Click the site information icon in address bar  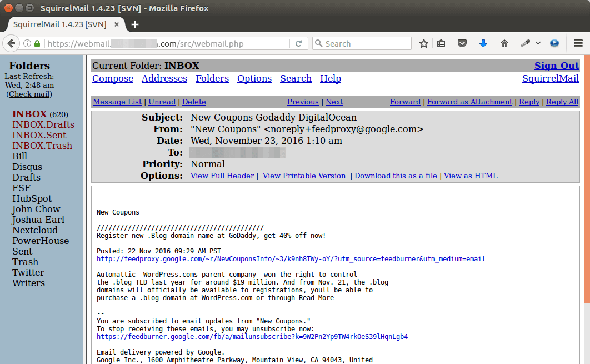[27, 43]
